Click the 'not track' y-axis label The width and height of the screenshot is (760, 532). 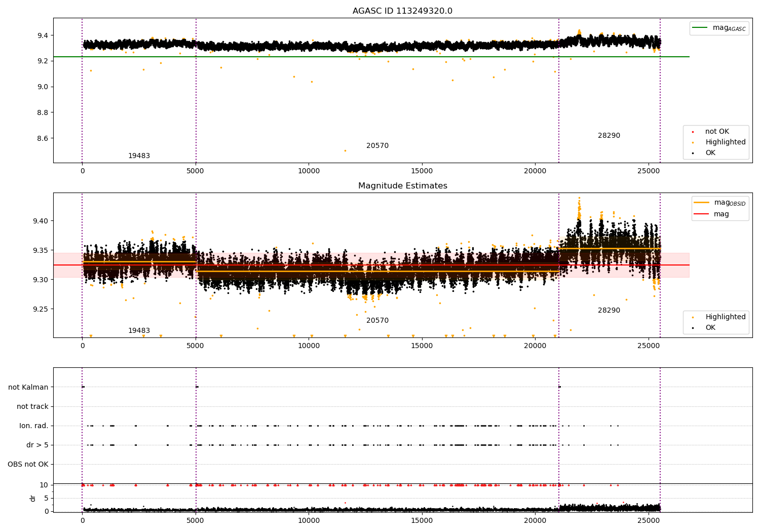coord(32,407)
